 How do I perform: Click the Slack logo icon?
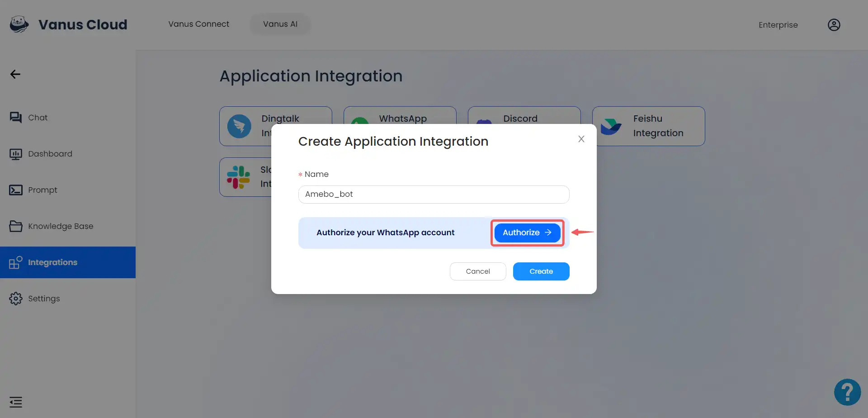tap(238, 177)
